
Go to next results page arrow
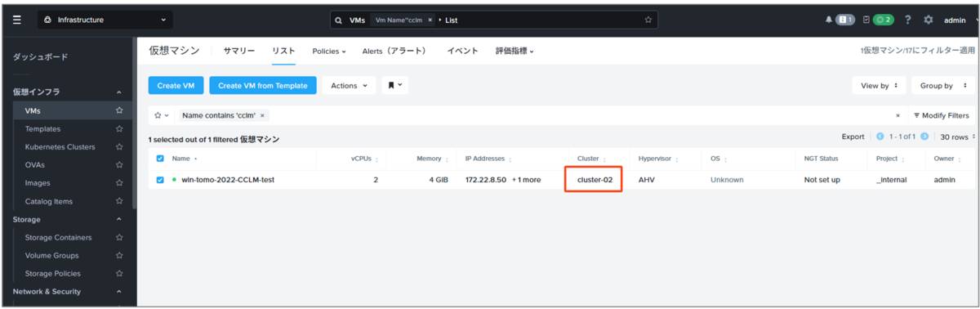pos(924,137)
